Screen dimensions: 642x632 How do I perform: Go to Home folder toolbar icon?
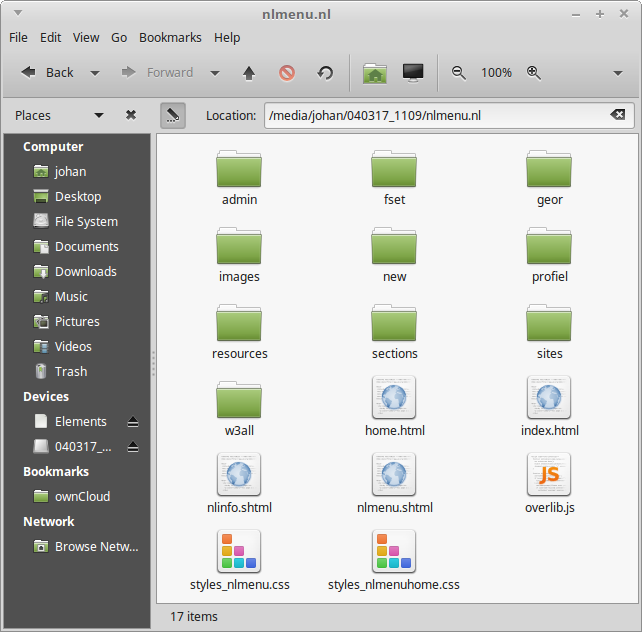[x=375, y=73]
